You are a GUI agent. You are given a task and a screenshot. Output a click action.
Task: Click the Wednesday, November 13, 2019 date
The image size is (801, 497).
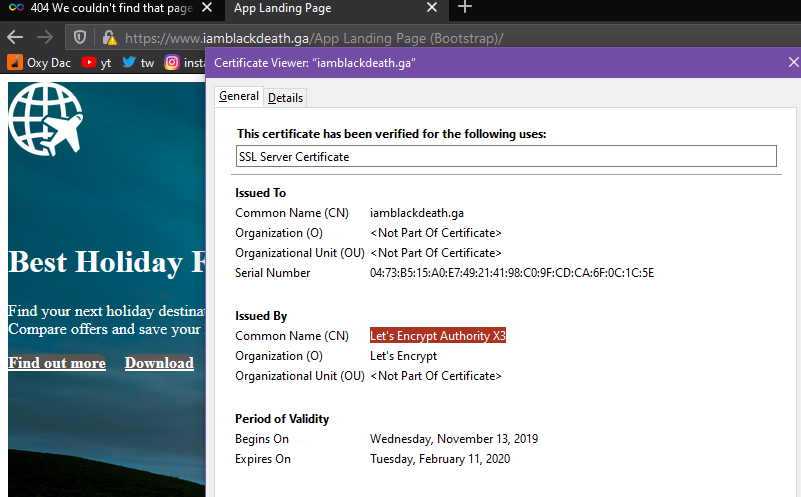click(454, 439)
